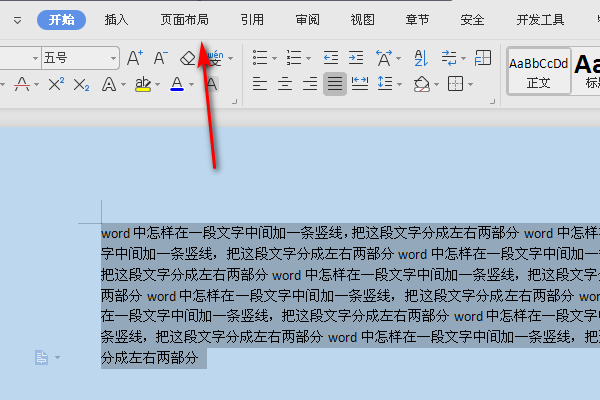600x400 pixels.
Task: Expand the bullet list dropdown arrow
Action: 274,59
